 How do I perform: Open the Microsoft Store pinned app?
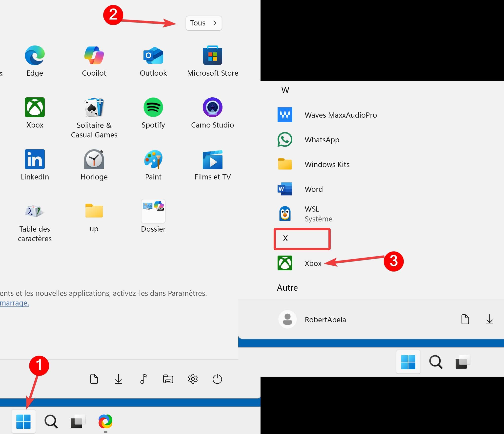(213, 61)
